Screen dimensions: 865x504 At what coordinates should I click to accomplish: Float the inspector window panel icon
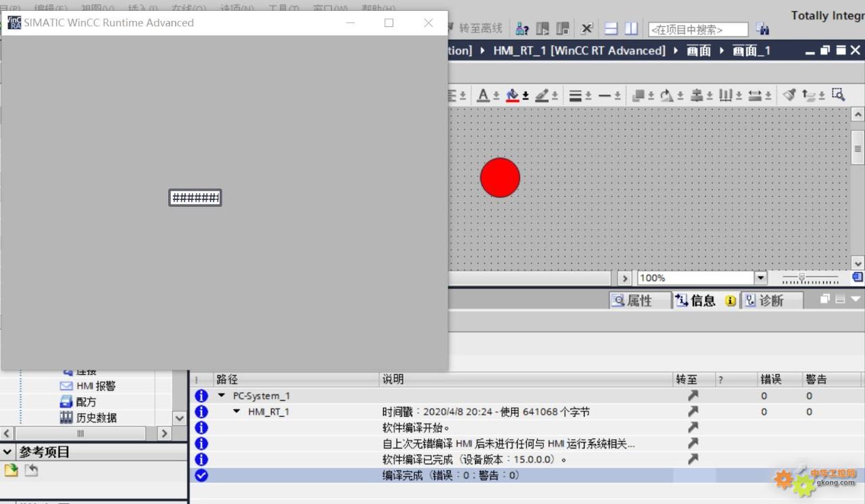point(825,299)
